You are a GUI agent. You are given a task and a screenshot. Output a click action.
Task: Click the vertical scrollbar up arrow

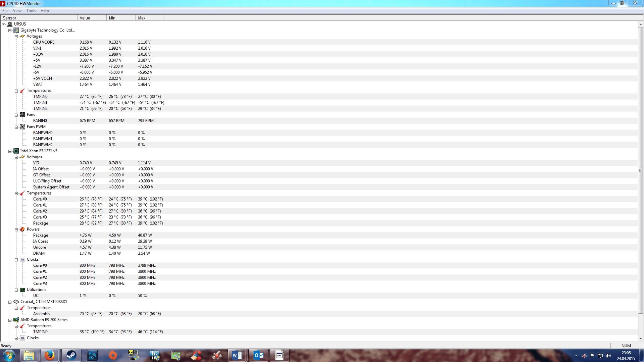pyautogui.click(x=641, y=24)
